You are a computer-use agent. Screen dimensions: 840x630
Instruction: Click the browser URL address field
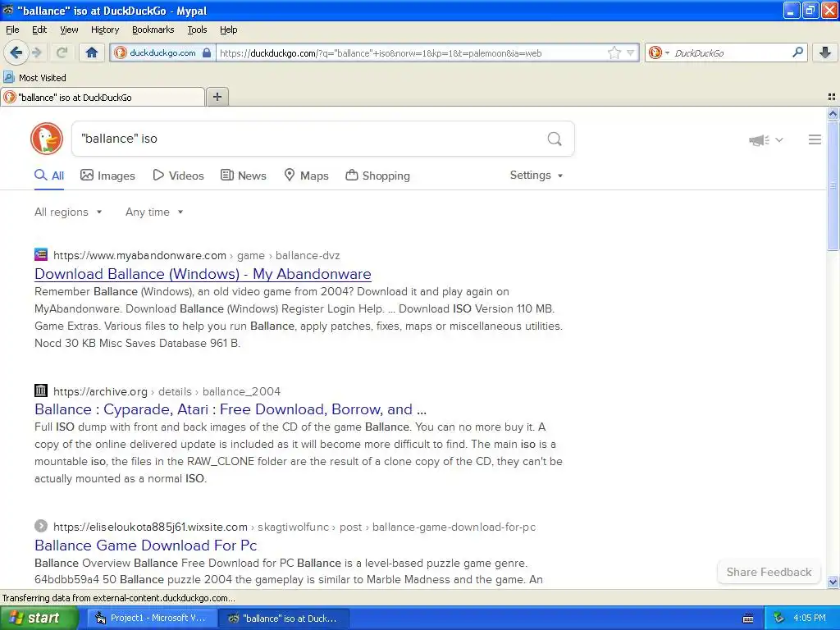[410, 52]
